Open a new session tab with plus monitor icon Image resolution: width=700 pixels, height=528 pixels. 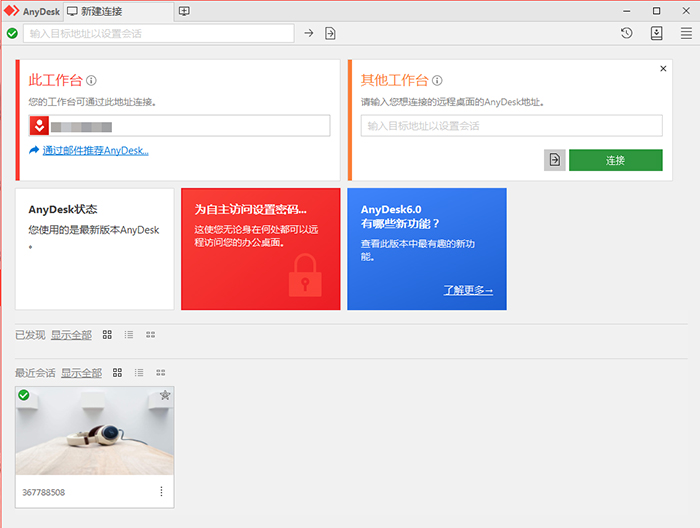184,11
